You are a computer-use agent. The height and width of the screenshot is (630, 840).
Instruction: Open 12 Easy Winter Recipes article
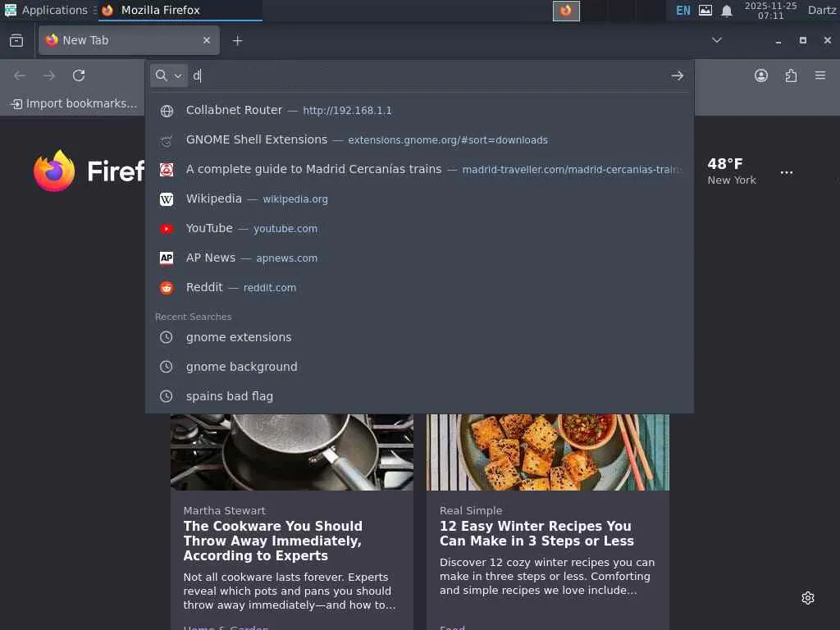pos(536,533)
